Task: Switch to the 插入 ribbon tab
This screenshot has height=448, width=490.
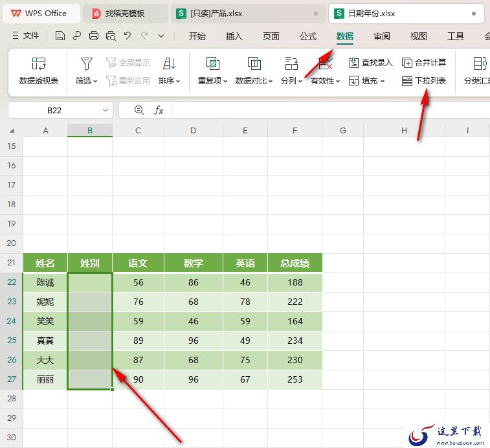Action: 234,36
